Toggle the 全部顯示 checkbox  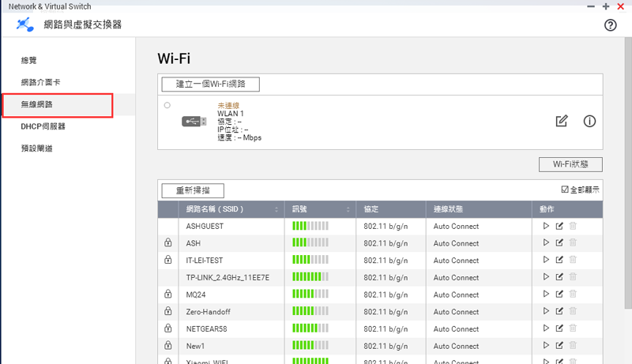pos(564,190)
